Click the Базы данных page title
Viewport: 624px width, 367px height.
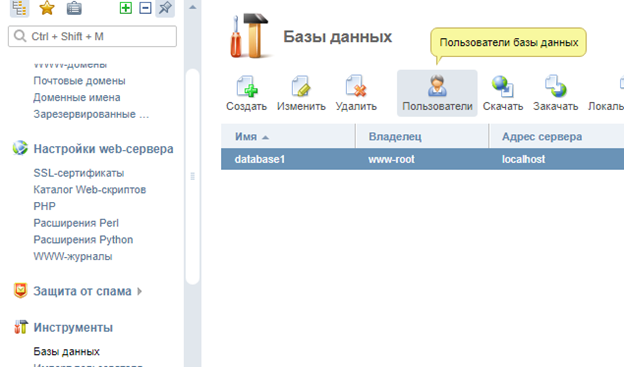click(337, 37)
